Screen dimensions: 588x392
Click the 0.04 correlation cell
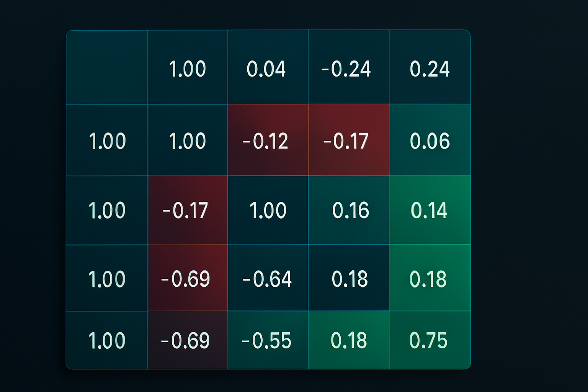pyautogui.click(x=266, y=69)
